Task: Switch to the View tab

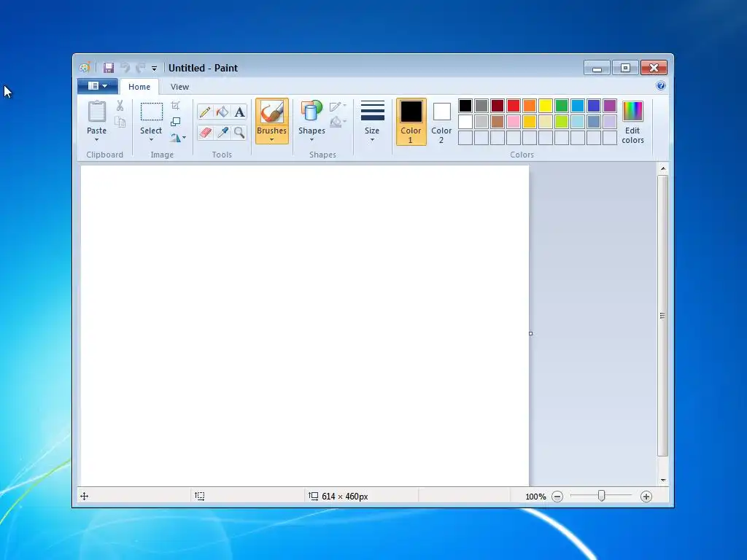Action: click(179, 87)
